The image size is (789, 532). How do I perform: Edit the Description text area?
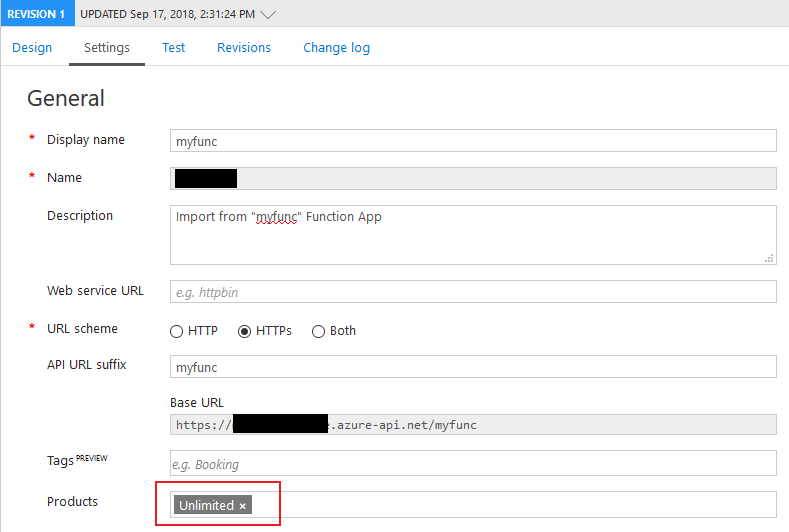pos(473,235)
